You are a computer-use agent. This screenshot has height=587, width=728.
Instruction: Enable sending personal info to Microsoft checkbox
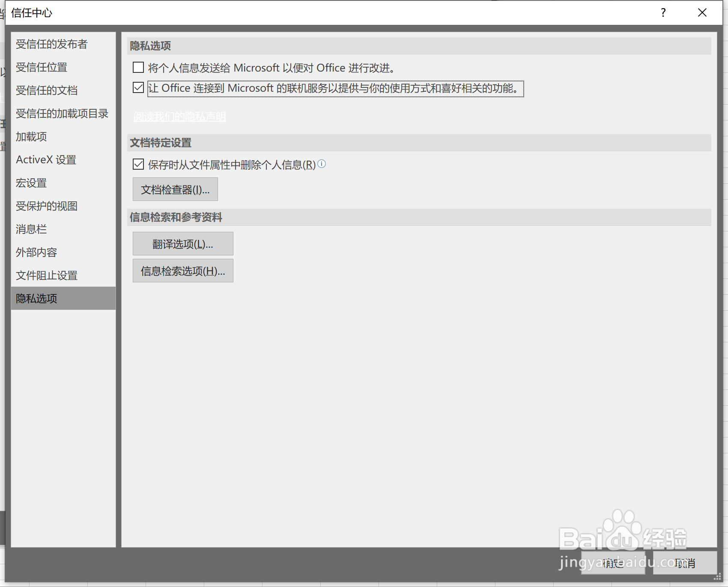[x=138, y=68]
